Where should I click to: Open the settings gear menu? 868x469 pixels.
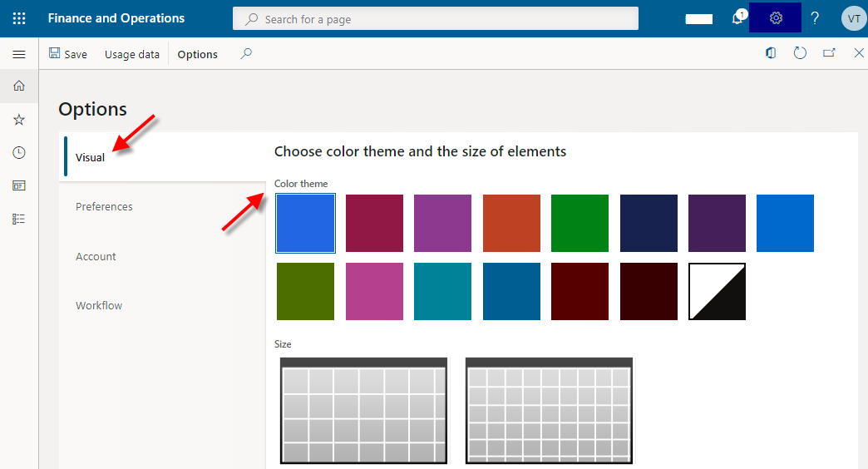[776, 18]
